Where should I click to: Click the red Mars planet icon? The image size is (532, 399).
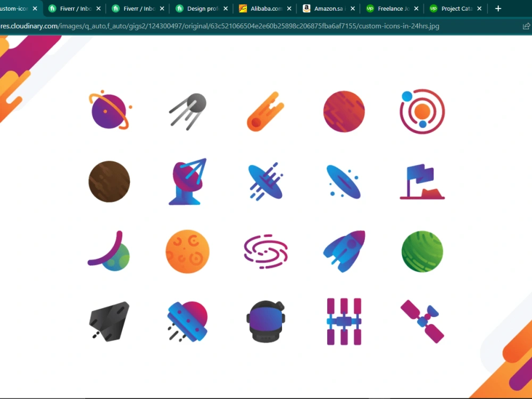[343, 110]
